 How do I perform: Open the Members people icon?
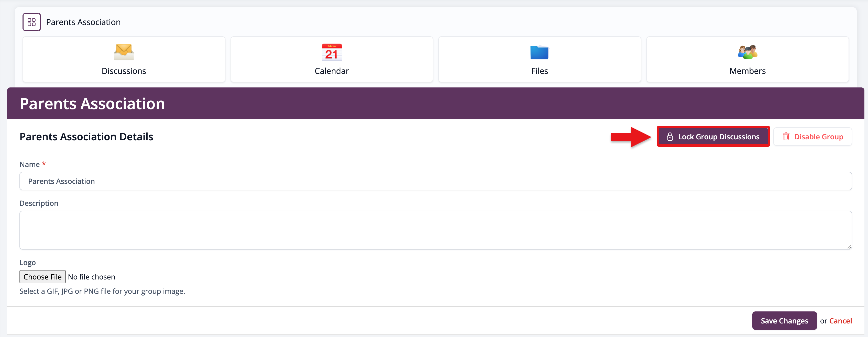coord(747,52)
